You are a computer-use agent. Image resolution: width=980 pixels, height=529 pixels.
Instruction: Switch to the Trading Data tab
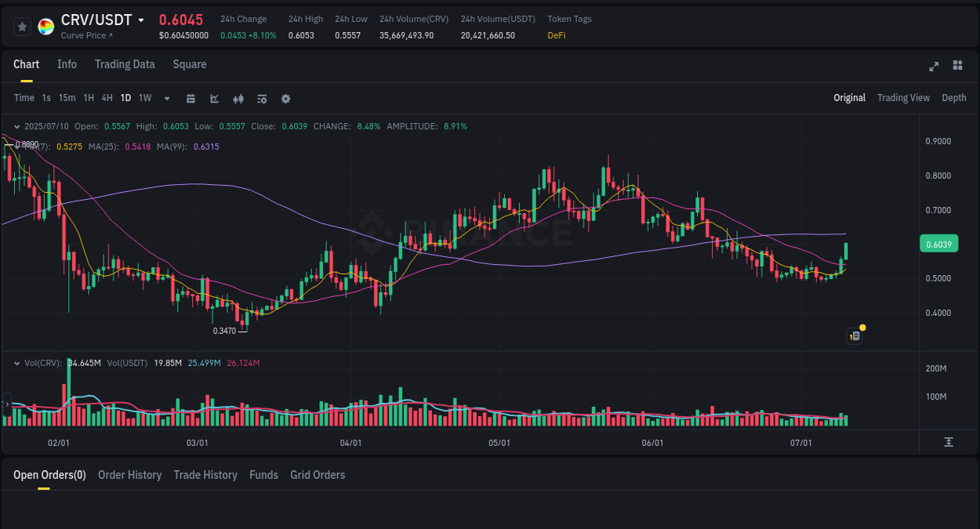(125, 64)
